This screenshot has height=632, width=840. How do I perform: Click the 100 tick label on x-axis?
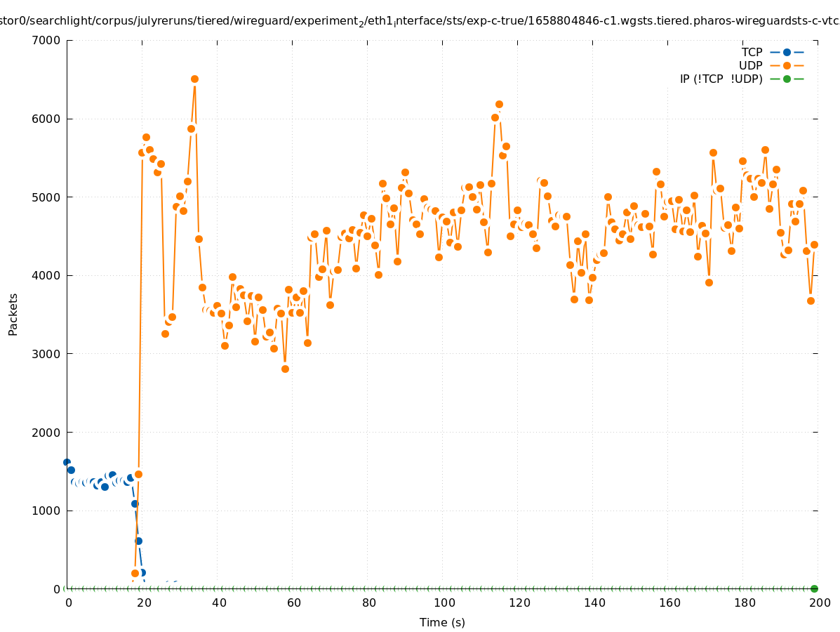443,603
